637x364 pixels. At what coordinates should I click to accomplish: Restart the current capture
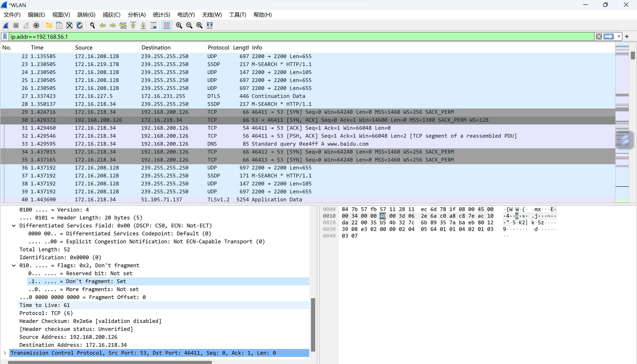(26, 25)
